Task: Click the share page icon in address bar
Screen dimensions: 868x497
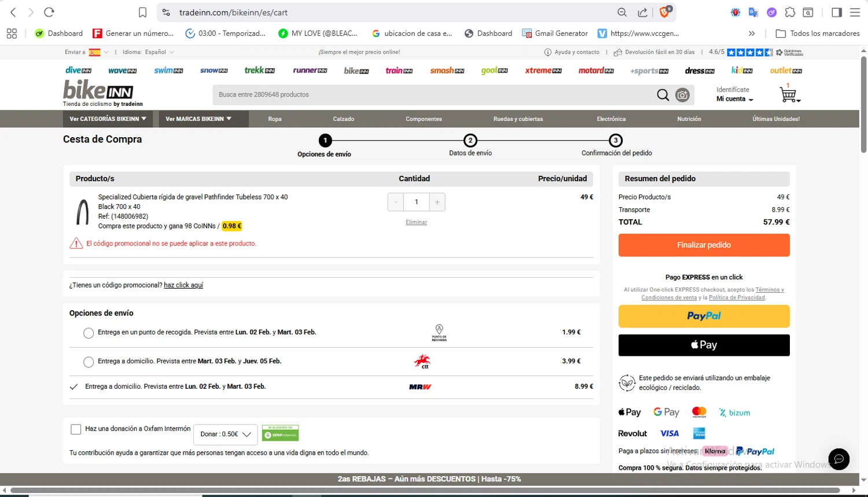Action: (x=642, y=12)
